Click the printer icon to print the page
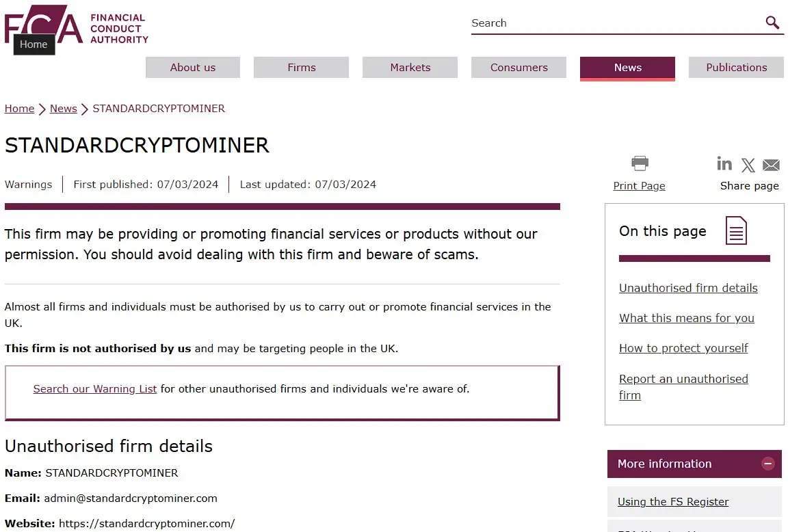Image resolution: width=801 pixels, height=532 pixels. click(639, 163)
